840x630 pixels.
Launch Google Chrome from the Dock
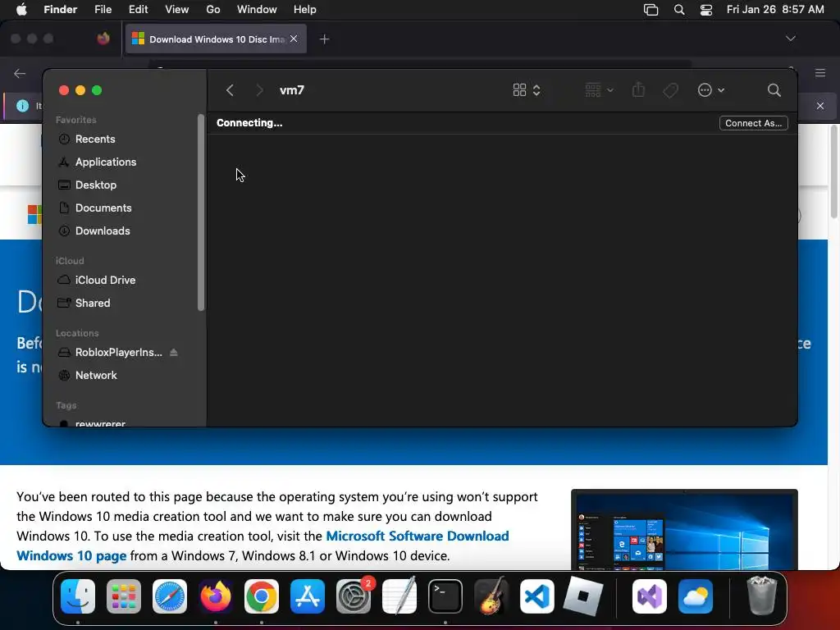coord(262,596)
